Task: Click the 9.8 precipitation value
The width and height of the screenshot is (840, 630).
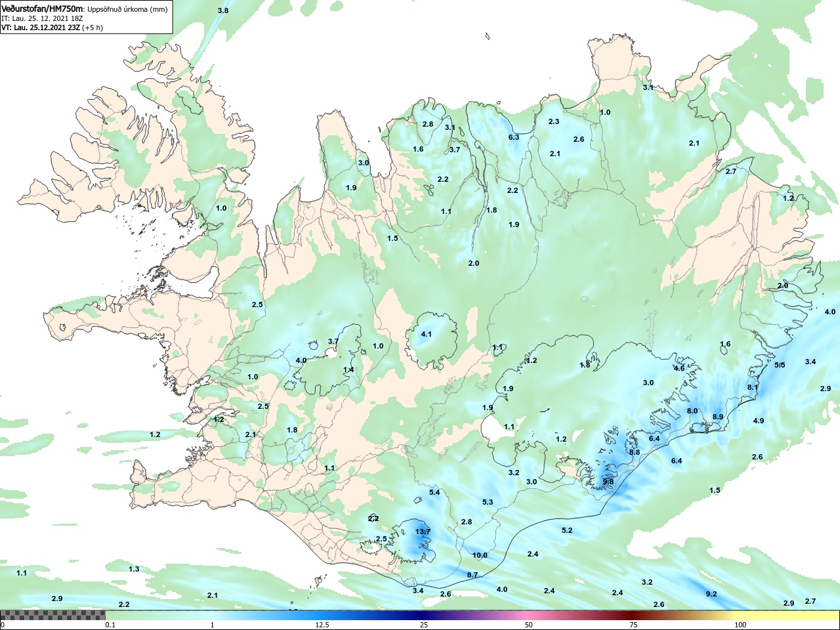Action: 608,482
